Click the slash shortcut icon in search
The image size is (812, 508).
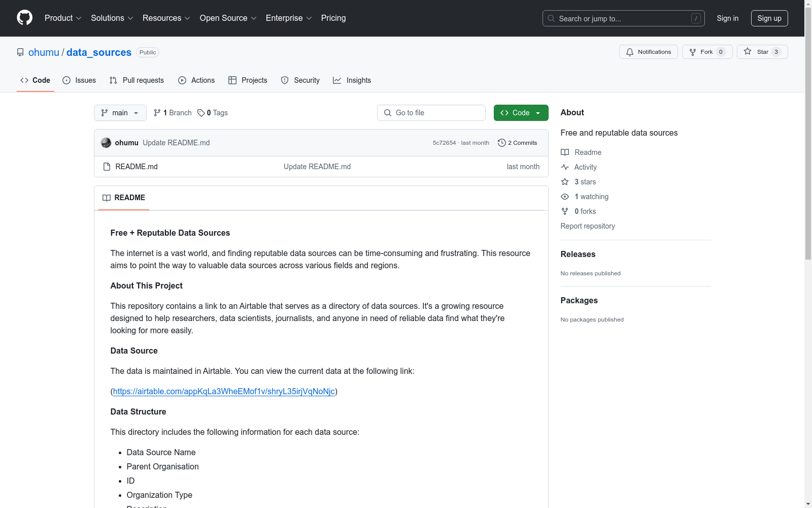(696, 18)
